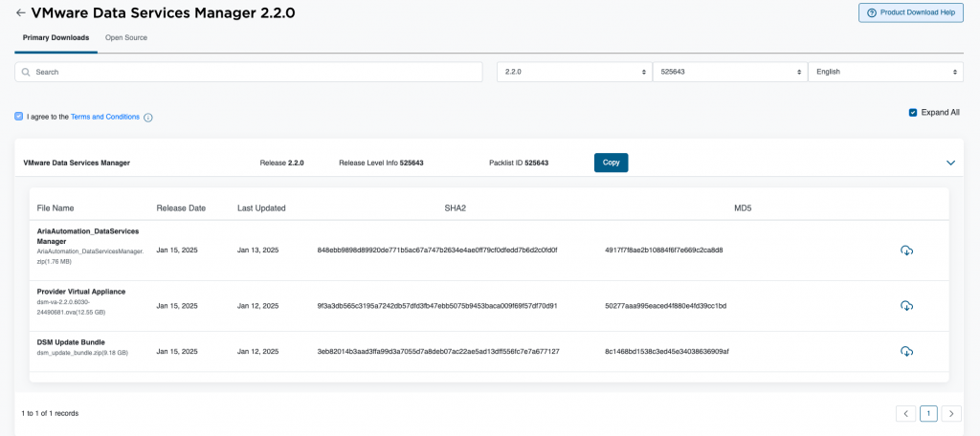Click the Release Date column header

(x=181, y=208)
